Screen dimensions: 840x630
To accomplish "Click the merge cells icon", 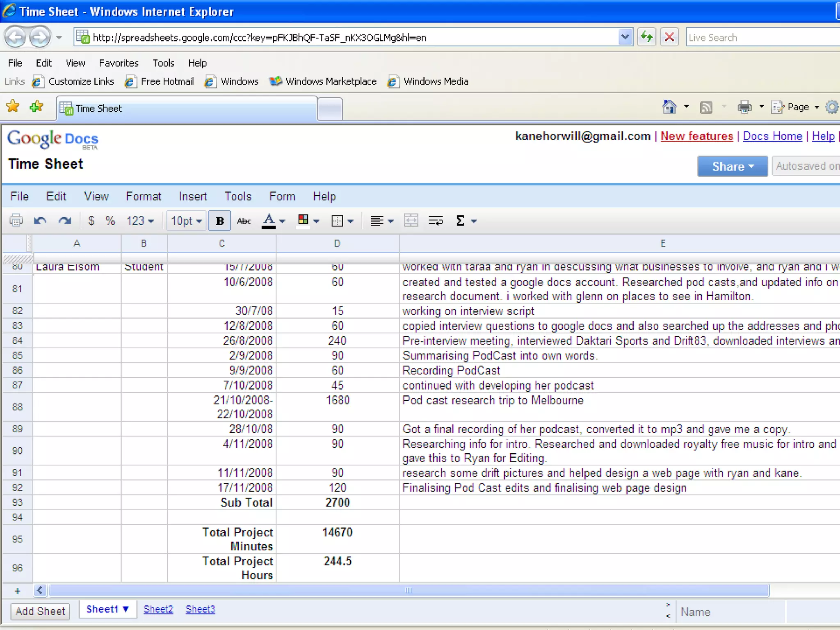I will [411, 221].
